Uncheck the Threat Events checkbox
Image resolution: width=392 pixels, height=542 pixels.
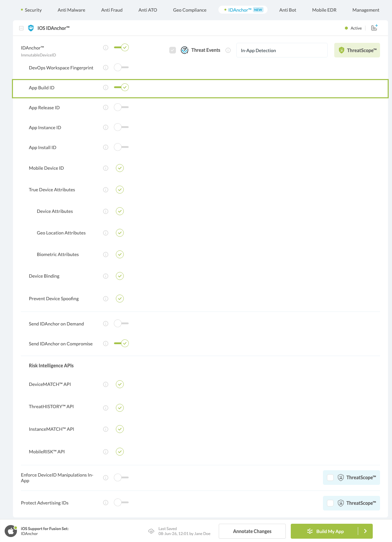click(x=173, y=50)
